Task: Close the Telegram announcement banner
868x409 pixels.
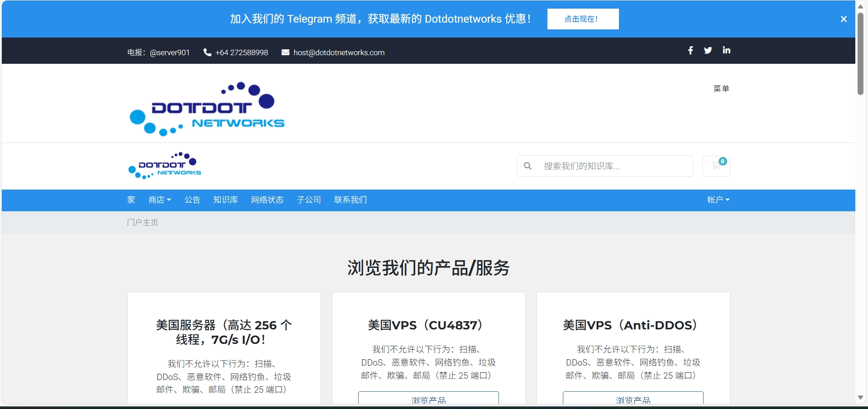Action: point(844,19)
